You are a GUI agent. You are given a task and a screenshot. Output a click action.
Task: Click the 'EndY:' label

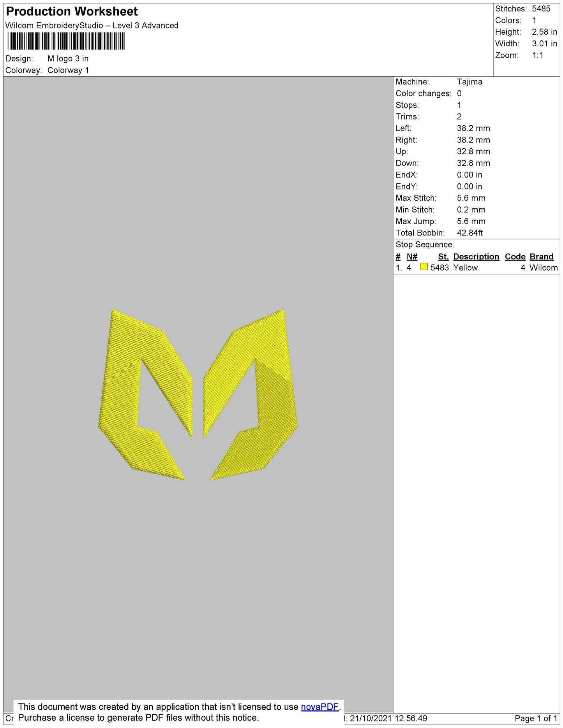(406, 186)
